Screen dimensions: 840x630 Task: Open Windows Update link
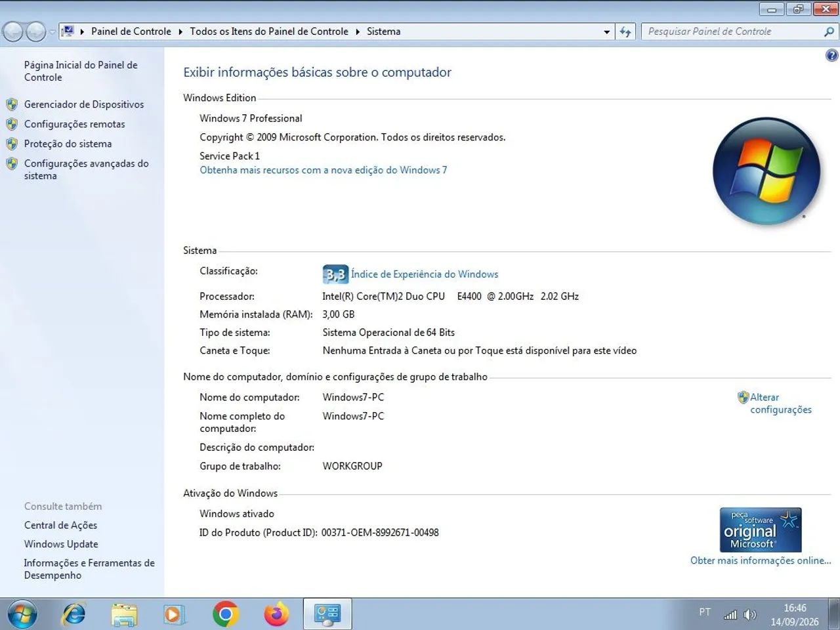tap(61, 544)
